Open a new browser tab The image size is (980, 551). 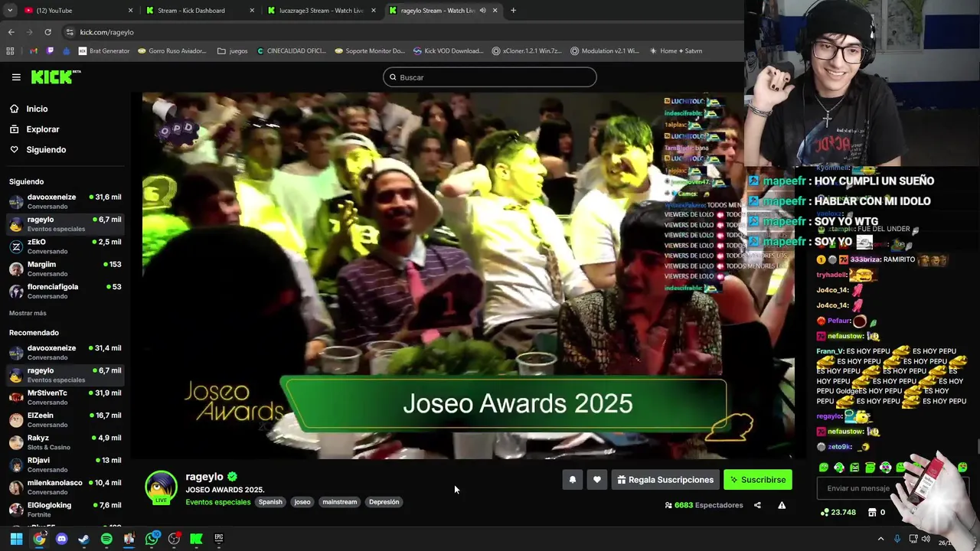pos(513,11)
